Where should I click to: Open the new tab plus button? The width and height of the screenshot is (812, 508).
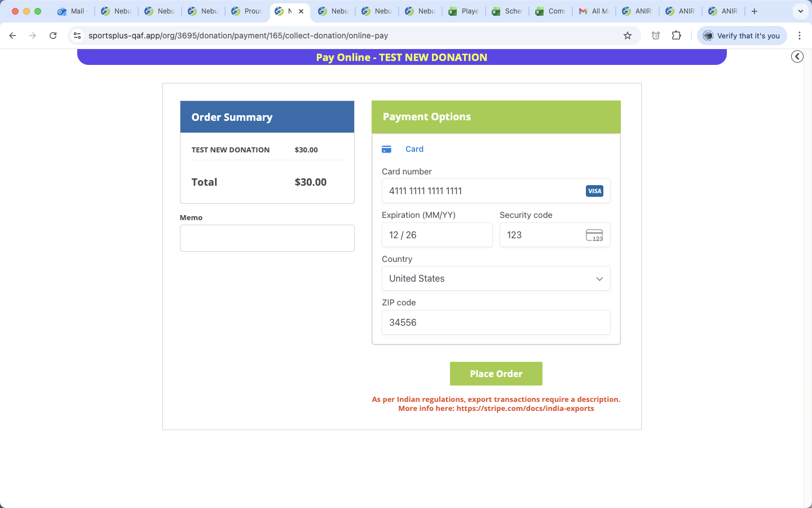tap(754, 11)
